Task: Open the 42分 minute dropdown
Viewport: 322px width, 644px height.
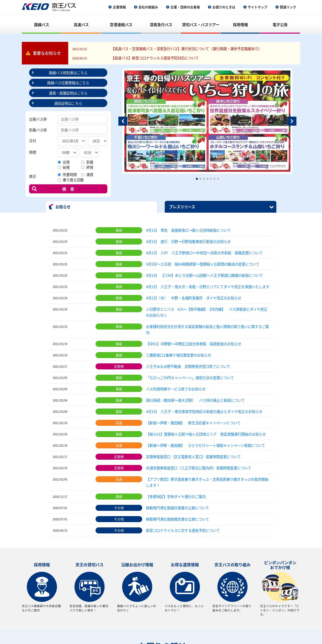Action: [x=89, y=152]
